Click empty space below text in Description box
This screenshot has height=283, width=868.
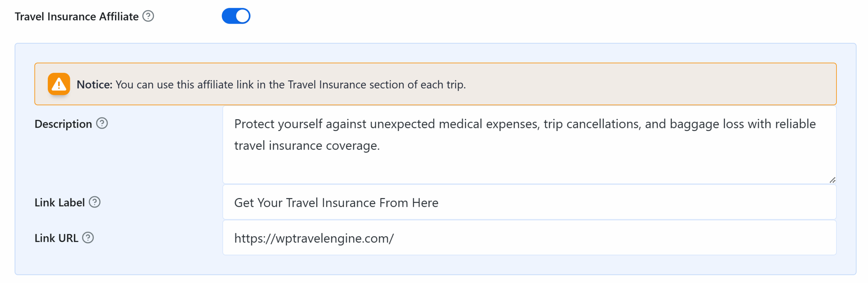click(x=509, y=168)
